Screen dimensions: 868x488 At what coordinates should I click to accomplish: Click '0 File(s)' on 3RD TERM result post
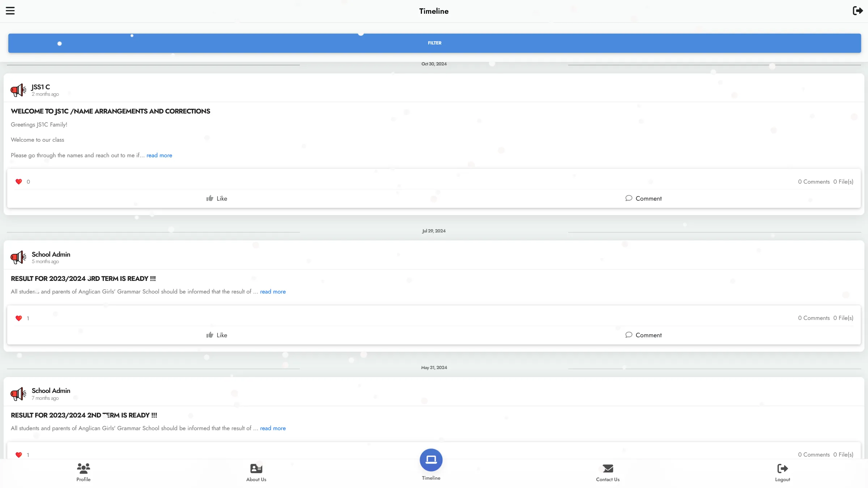pos(843,318)
